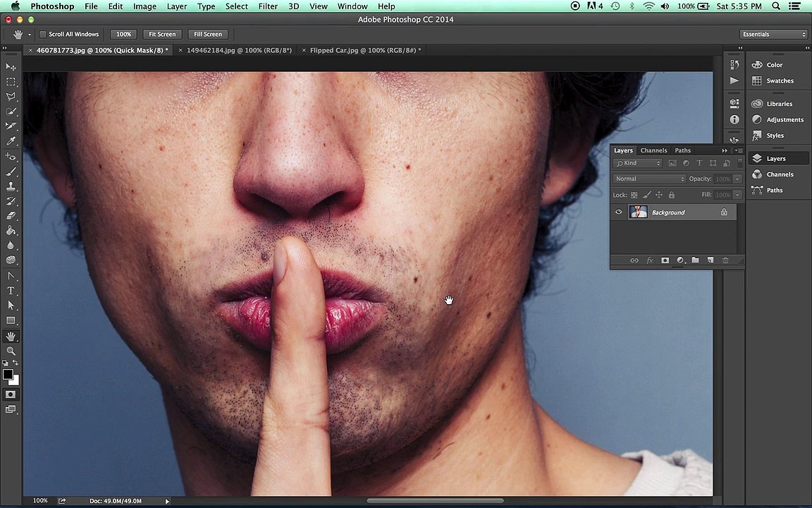Expand the Kind layer filter dropdown
This screenshot has width=812, height=508.
click(x=639, y=164)
